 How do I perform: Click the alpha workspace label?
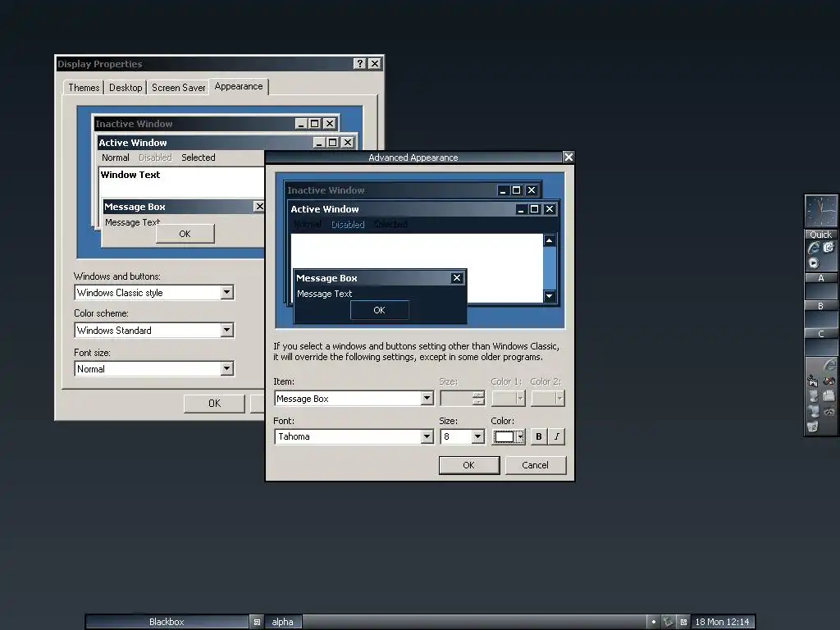pyautogui.click(x=282, y=622)
